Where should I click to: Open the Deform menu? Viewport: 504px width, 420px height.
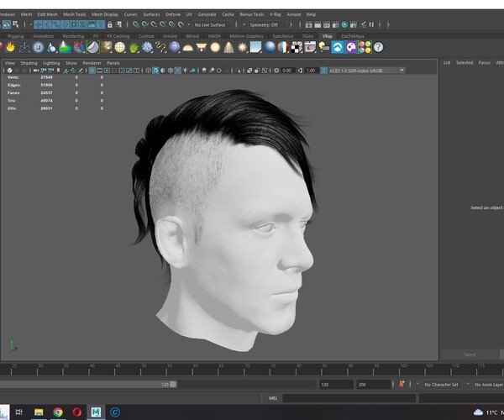(173, 14)
